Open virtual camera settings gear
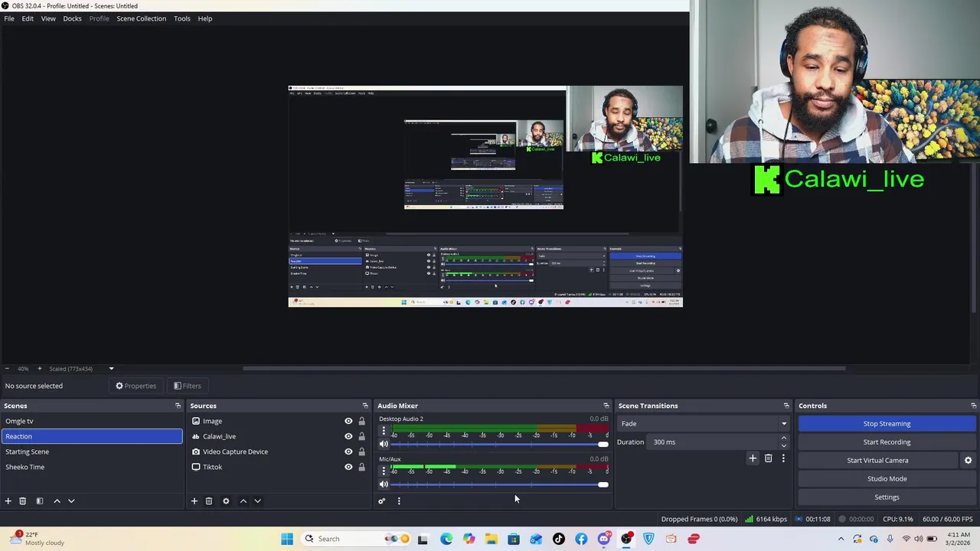Image resolution: width=980 pixels, height=551 pixels. 968,461
